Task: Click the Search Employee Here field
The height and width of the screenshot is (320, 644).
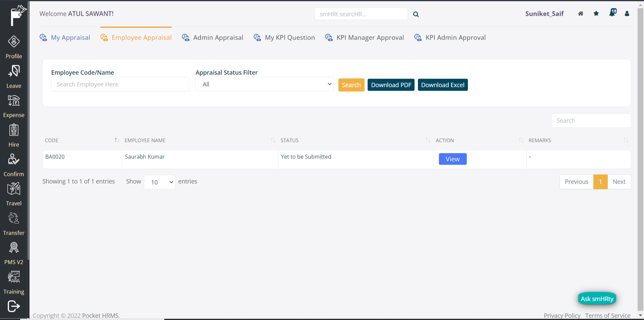Action: pyautogui.click(x=120, y=84)
